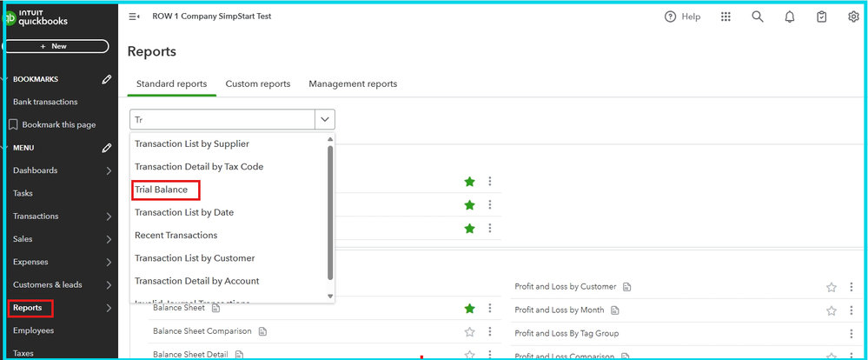Expand the Customers & leads chevron
Image resolution: width=868 pixels, height=360 pixels.
(109, 285)
